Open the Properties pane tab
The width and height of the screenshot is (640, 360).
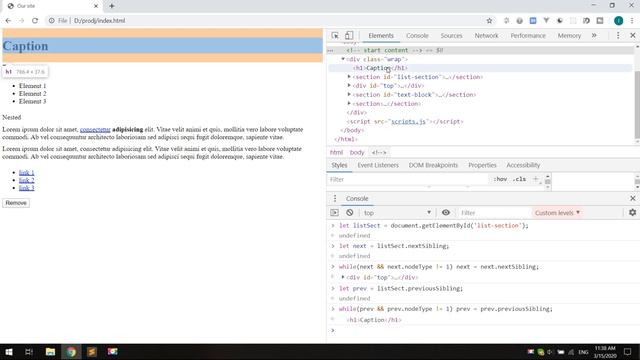(x=482, y=165)
